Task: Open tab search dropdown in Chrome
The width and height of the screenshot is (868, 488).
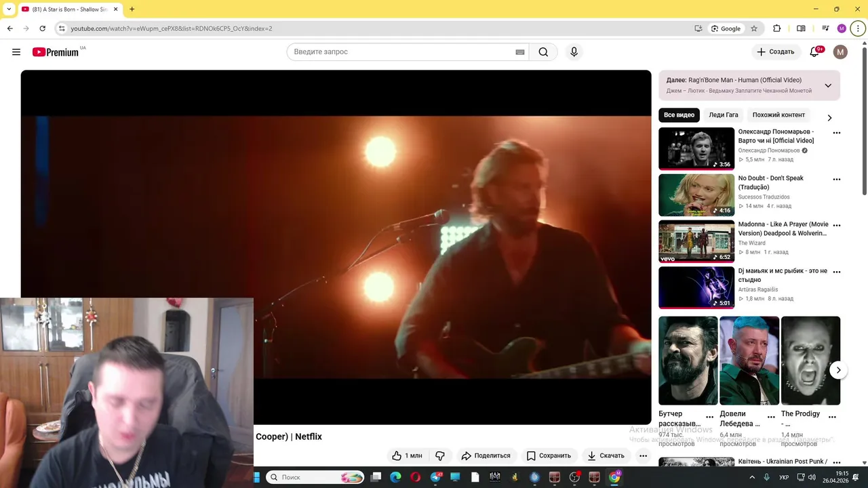Action: point(9,9)
